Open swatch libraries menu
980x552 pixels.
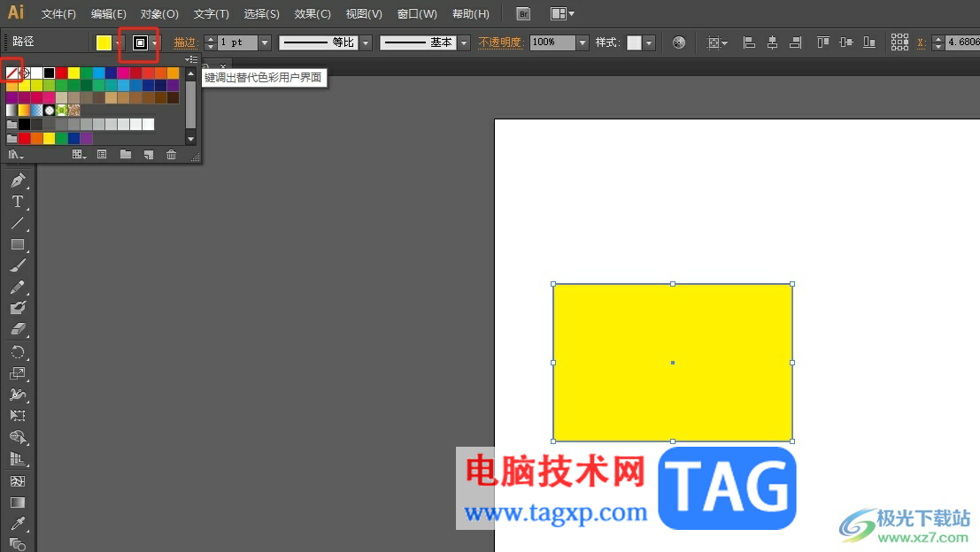pos(16,154)
